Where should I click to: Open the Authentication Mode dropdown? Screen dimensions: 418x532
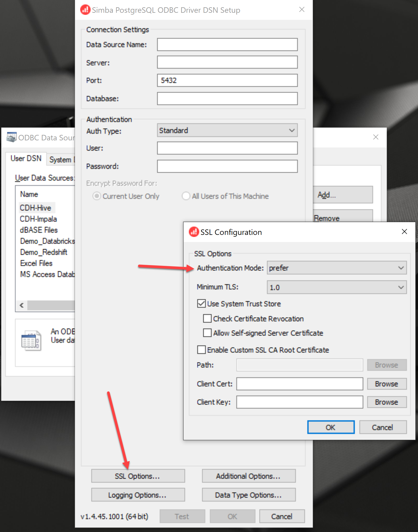(337, 268)
